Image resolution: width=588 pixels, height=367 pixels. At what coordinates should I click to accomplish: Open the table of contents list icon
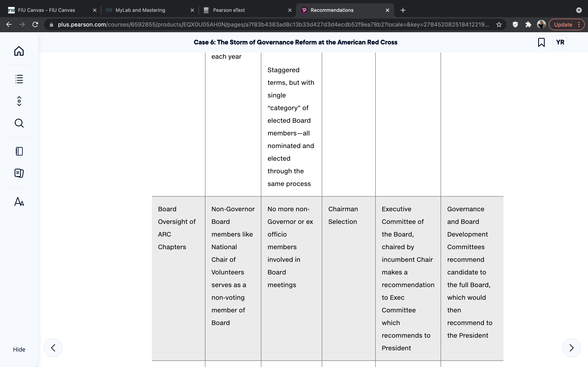click(19, 79)
